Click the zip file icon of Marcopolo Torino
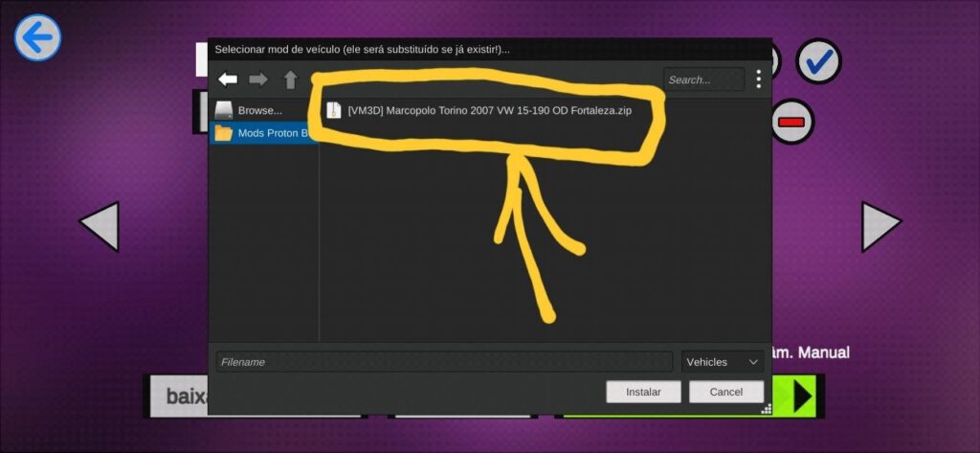The image size is (980, 453). (333, 110)
